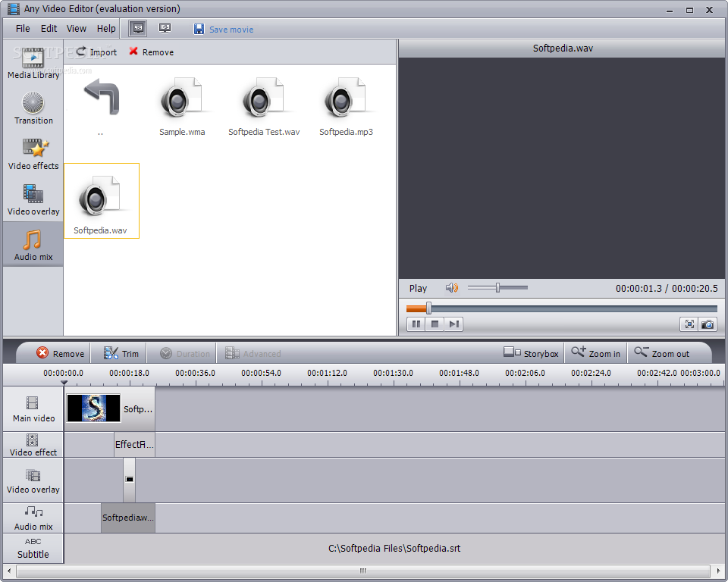Toggle fullscreen preview

(689, 324)
